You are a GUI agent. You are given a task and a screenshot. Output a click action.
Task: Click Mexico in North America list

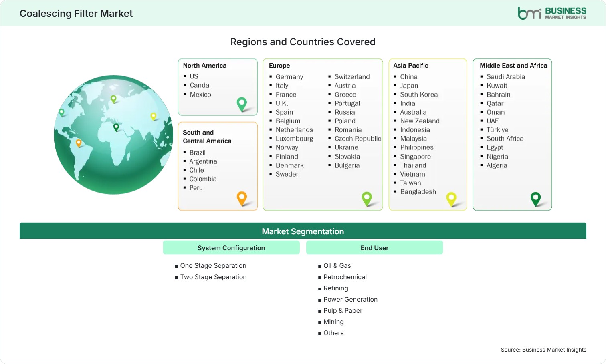pos(200,95)
